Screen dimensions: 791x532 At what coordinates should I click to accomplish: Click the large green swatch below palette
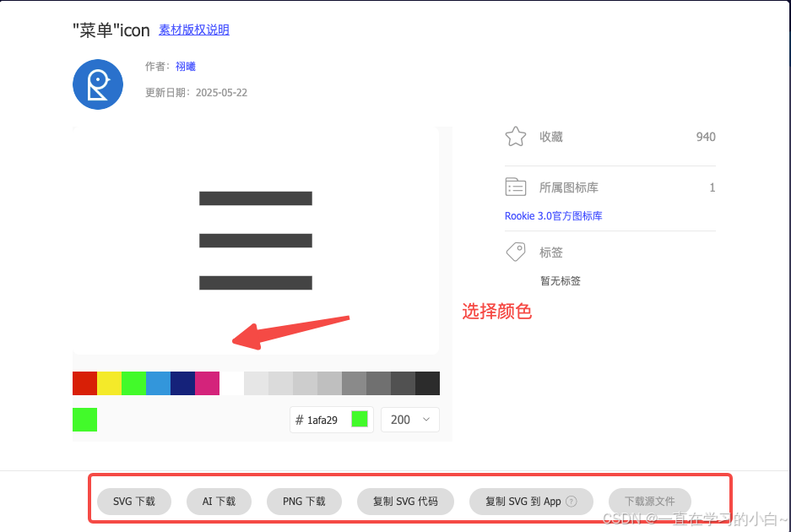(x=84, y=420)
